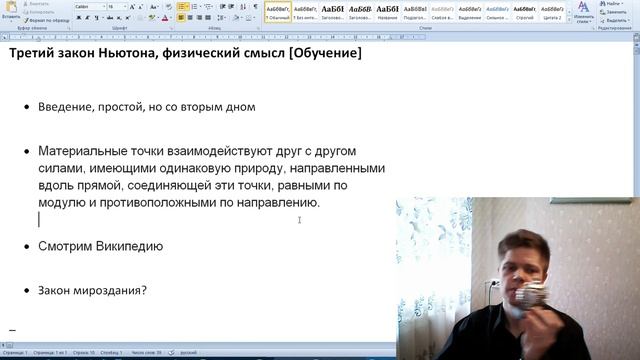Click the ruler tab selector box

[4, 37]
